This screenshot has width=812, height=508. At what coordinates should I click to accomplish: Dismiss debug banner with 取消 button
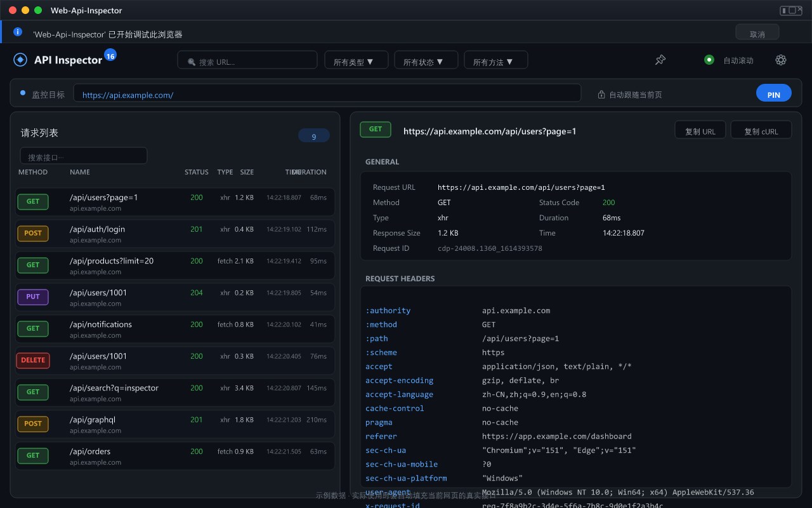tap(757, 32)
